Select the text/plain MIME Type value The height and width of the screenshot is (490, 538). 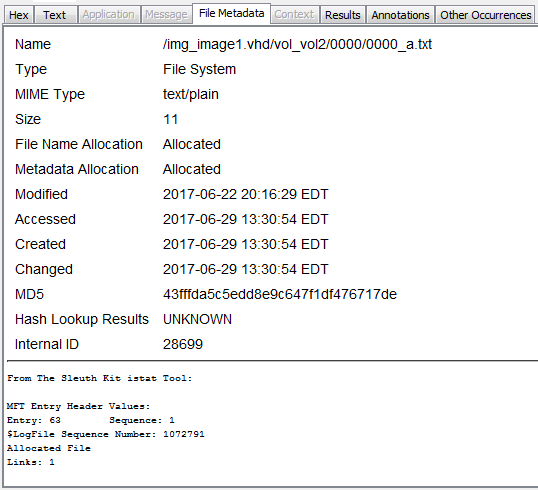coord(191,94)
